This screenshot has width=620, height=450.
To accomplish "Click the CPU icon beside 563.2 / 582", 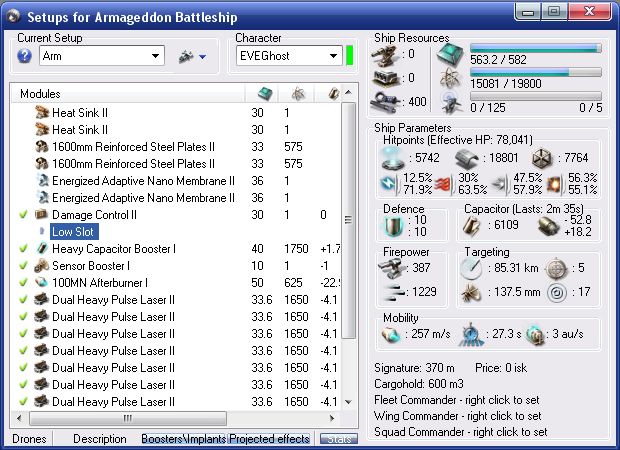I will point(450,55).
